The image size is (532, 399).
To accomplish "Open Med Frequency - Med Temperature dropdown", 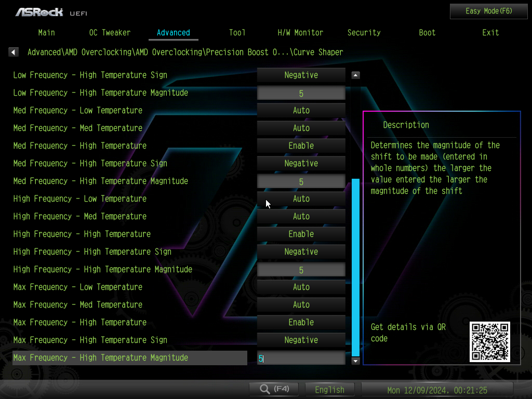I will 301,128.
